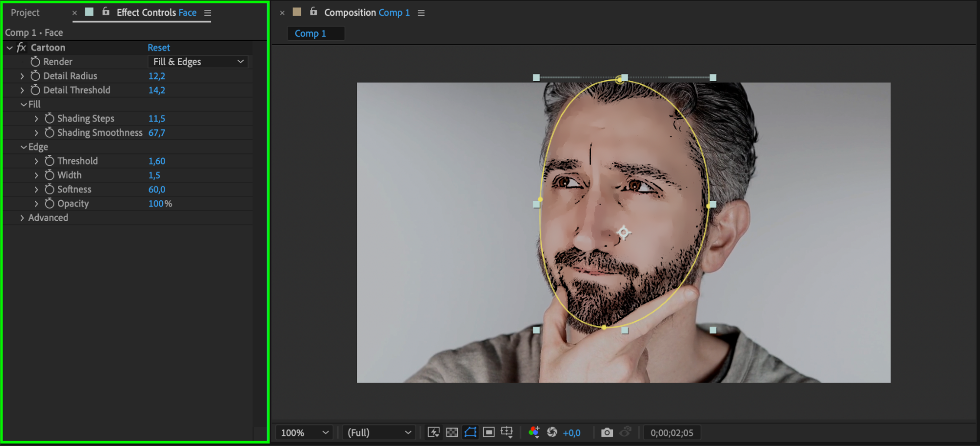
Task: Switch to the Project panel tab
Action: 25,13
